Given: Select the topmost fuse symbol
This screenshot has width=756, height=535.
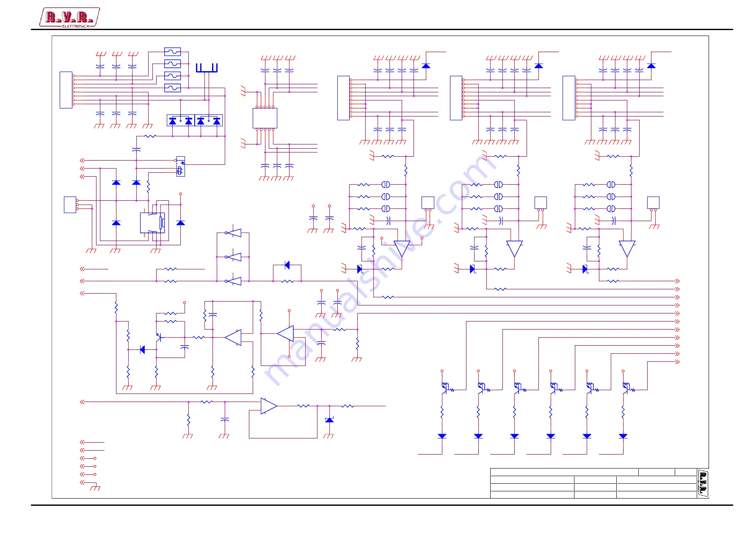Looking at the screenshot, I should [172, 52].
